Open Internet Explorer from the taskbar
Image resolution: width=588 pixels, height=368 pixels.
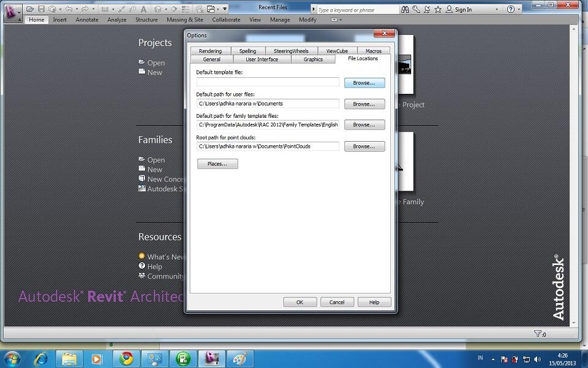41,359
